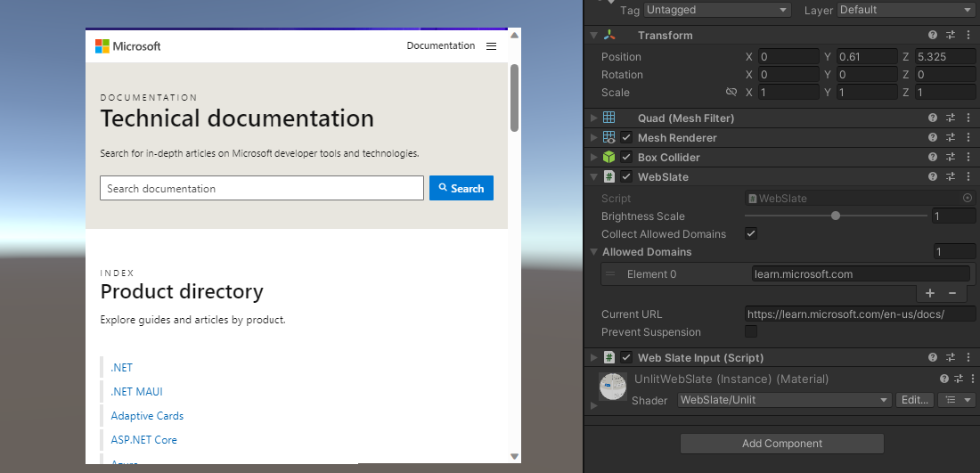Click the blue Search button on webpage

461,188
